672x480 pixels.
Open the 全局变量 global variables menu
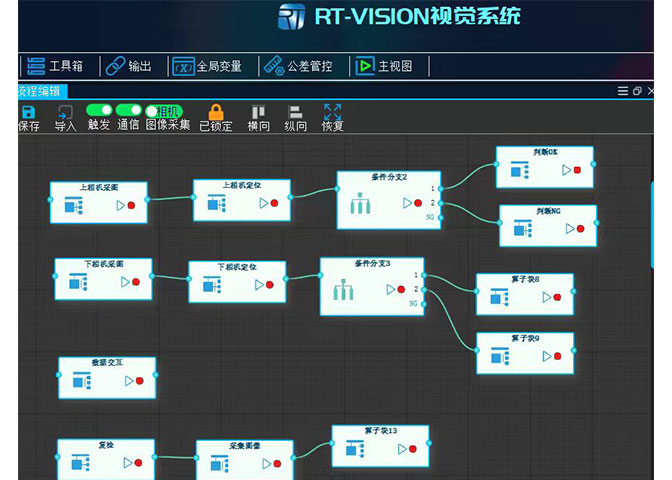[208, 66]
